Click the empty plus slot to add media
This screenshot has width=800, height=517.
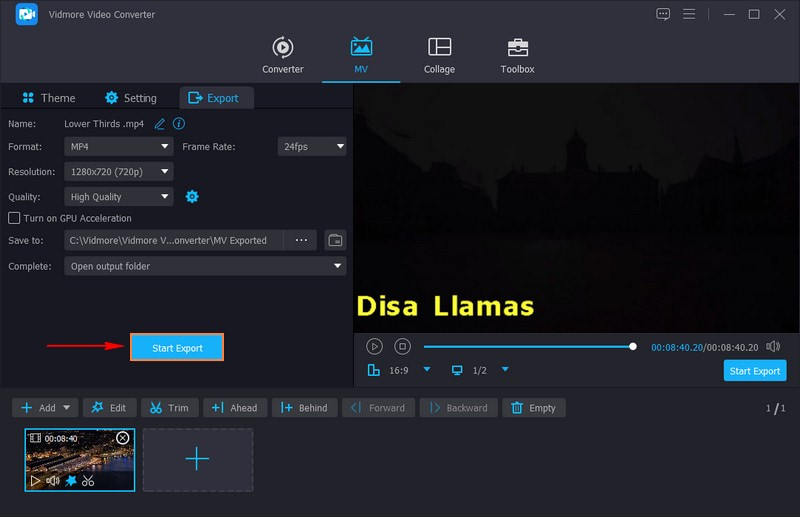point(197,459)
